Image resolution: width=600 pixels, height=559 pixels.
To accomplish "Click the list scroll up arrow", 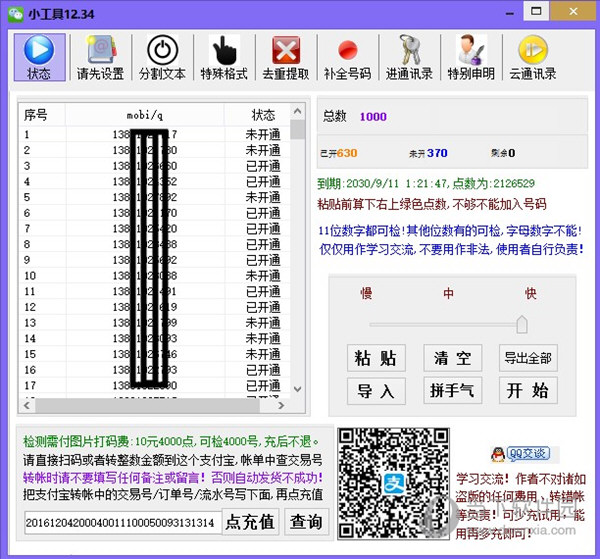I will tap(297, 111).
